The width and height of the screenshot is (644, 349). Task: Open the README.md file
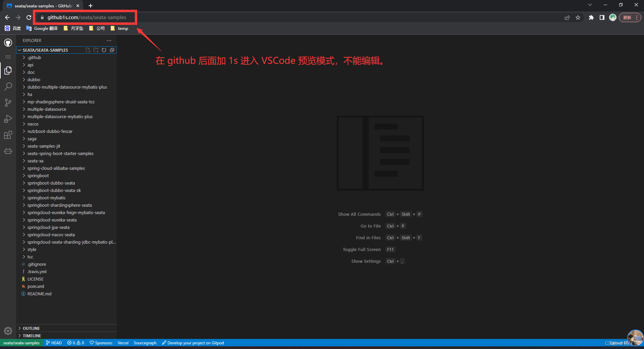pyautogui.click(x=66, y=294)
